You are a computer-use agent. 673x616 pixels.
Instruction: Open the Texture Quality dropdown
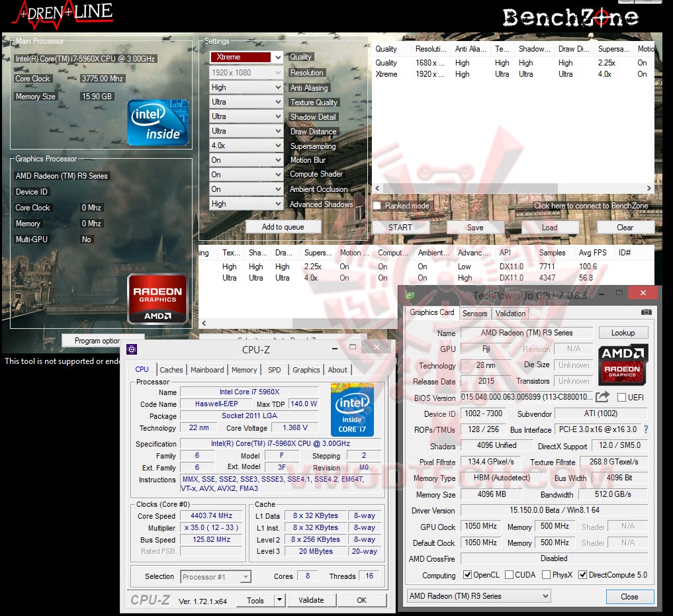(x=246, y=102)
